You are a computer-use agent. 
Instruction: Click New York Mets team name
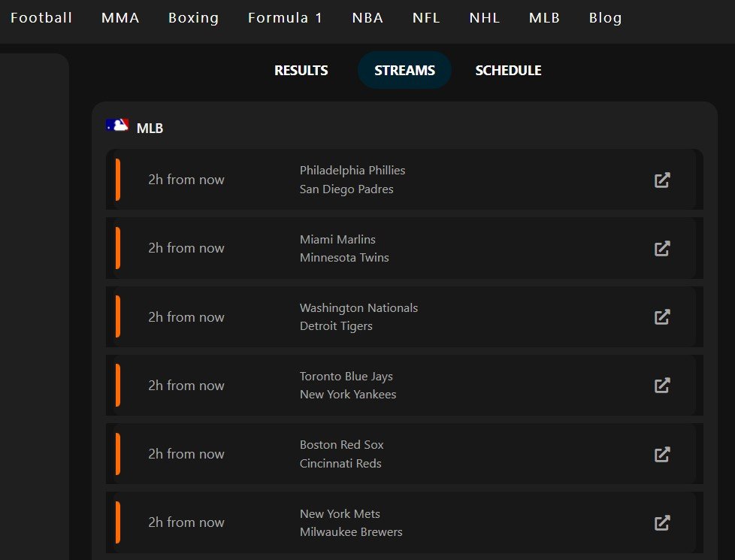[x=340, y=513]
